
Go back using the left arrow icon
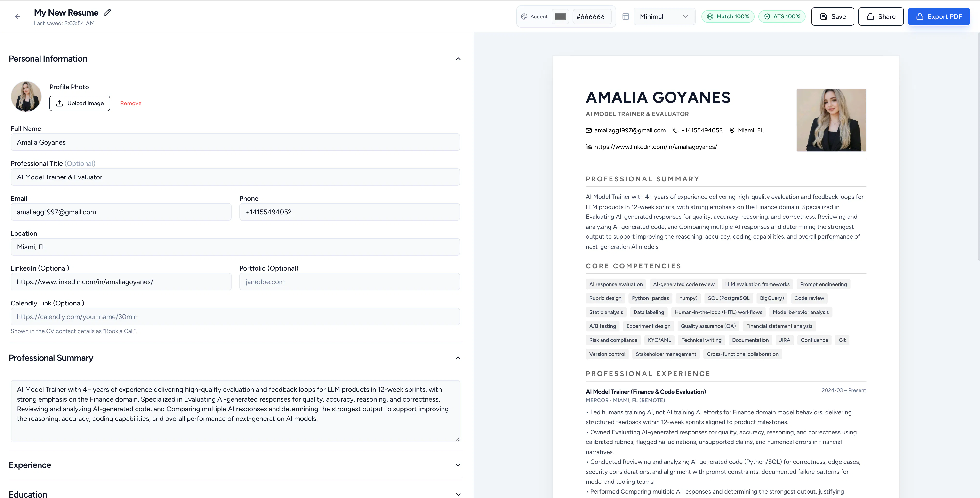(17, 16)
